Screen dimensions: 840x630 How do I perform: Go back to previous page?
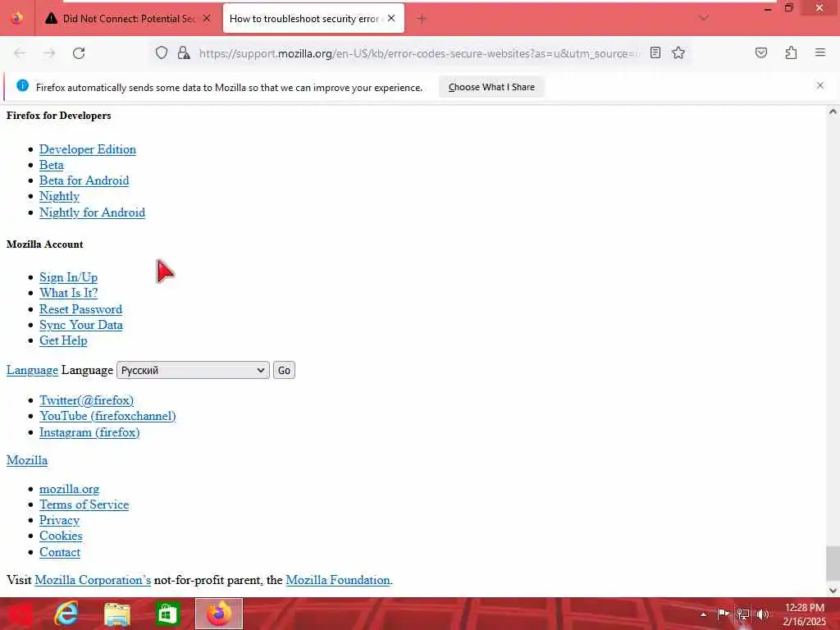[x=20, y=53]
